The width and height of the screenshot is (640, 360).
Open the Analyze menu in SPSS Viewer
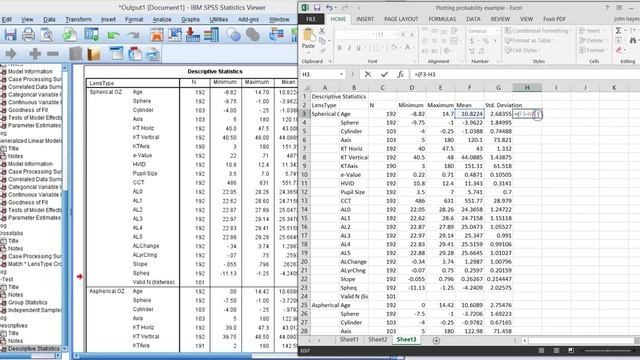pyautogui.click(x=162, y=19)
